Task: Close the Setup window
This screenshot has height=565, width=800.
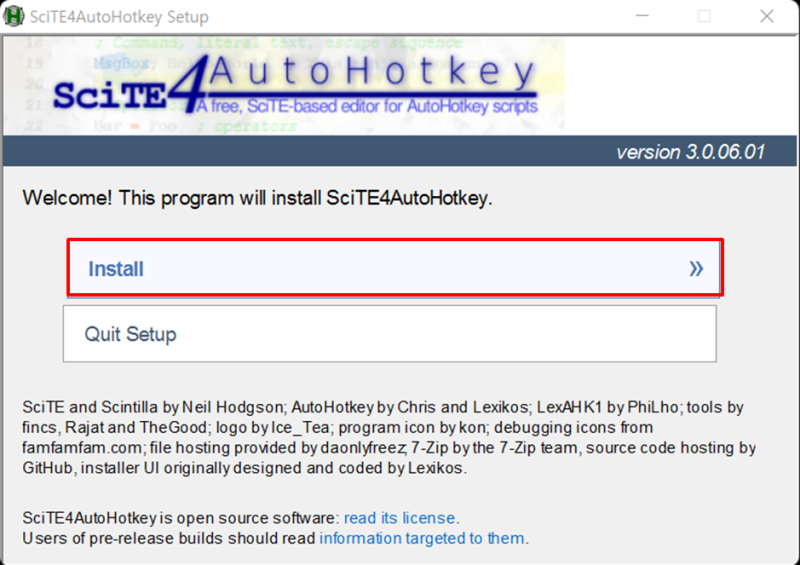Action: click(x=766, y=16)
